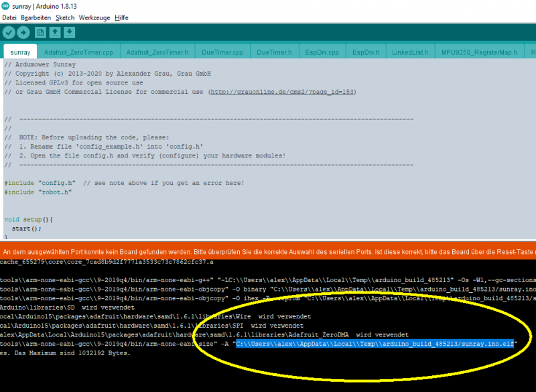Click the 'objcopy -O binary' console line

(268, 289)
